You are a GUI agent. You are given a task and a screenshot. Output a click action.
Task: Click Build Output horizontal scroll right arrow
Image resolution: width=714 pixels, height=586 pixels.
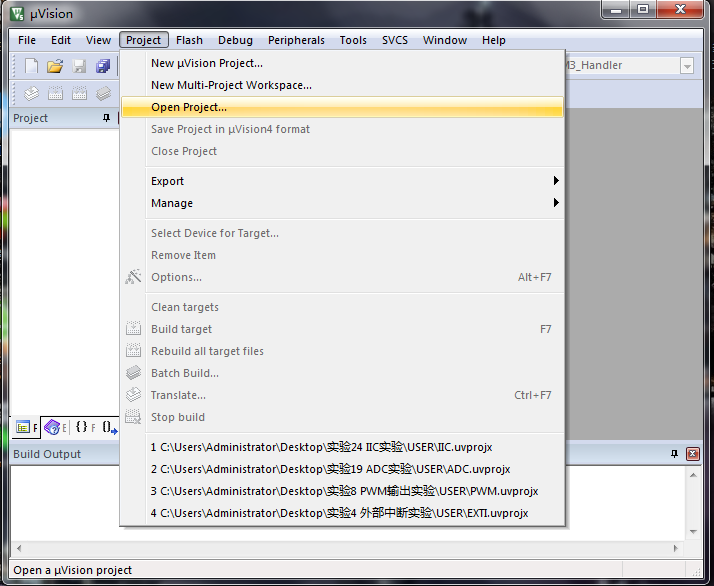675,548
